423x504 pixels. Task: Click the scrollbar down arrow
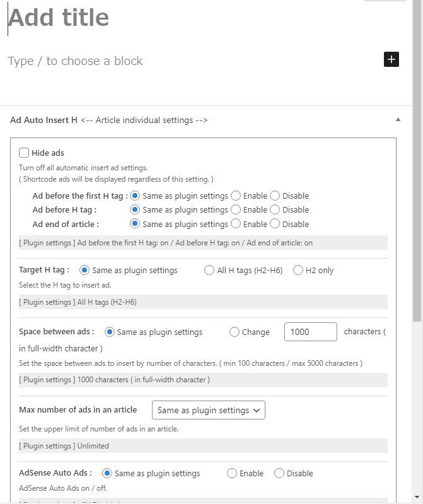pos(417,497)
